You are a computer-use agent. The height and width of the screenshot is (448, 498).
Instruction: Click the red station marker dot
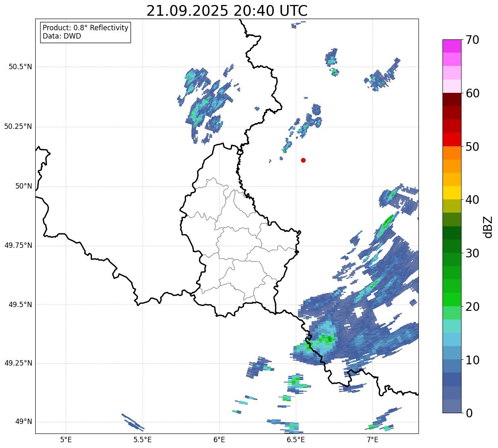303,160
